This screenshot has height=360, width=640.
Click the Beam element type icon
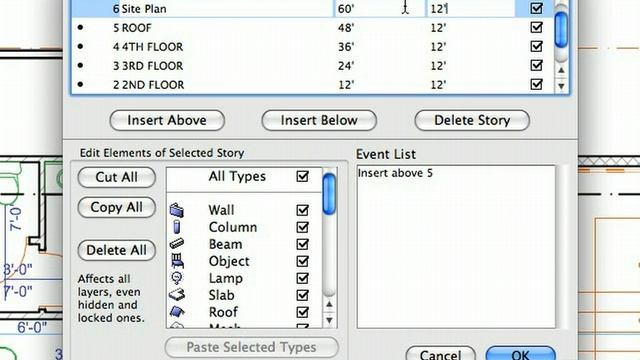(177, 244)
